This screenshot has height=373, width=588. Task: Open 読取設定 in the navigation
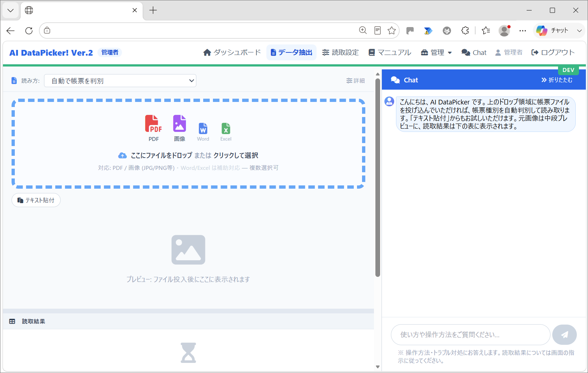pyautogui.click(x=340, y=52)
